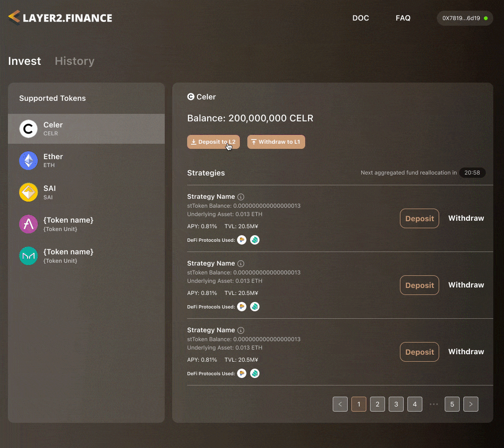The height and width of the screenshot is (448, 504).
Task: Click first strategy's APY: 0.81% value
Action: coord(202,226)
